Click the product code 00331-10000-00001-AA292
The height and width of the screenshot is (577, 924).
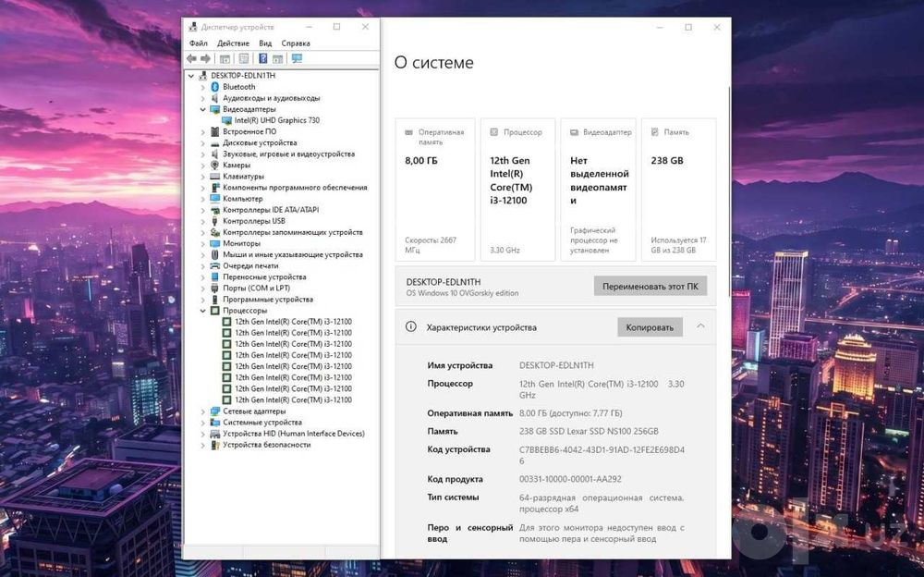[x=570, y=479]
